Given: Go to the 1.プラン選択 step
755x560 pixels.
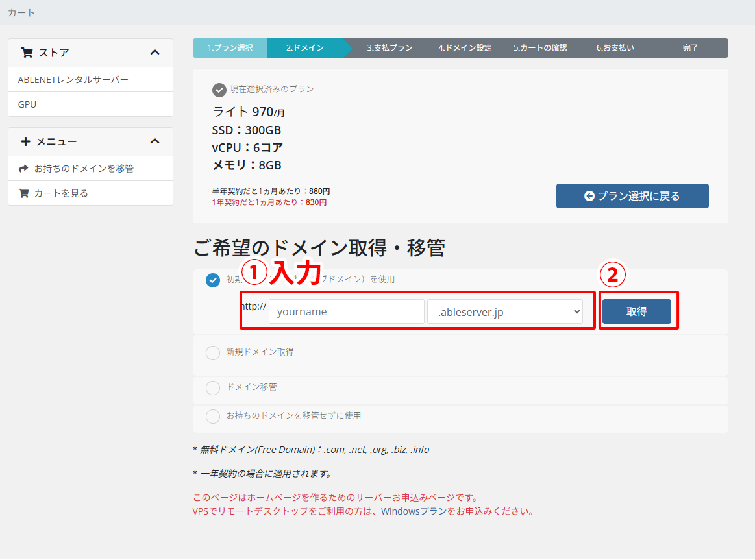Looking at the screenshot, I should [230, 48].
